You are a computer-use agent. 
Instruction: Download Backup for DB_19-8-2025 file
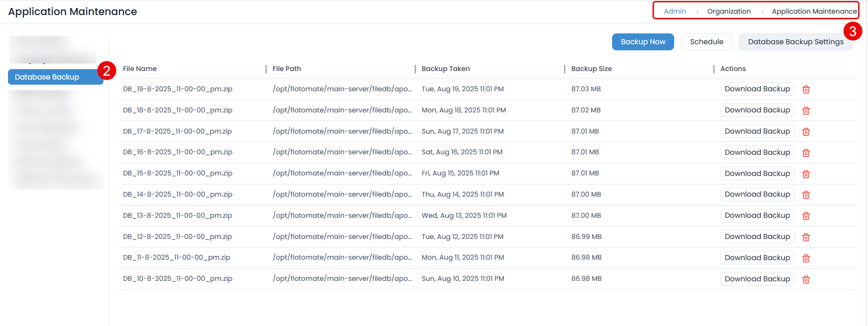[757, 89]
